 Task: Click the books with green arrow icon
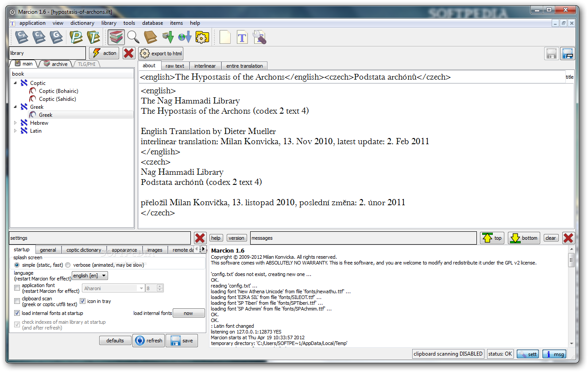coord(168,37)
